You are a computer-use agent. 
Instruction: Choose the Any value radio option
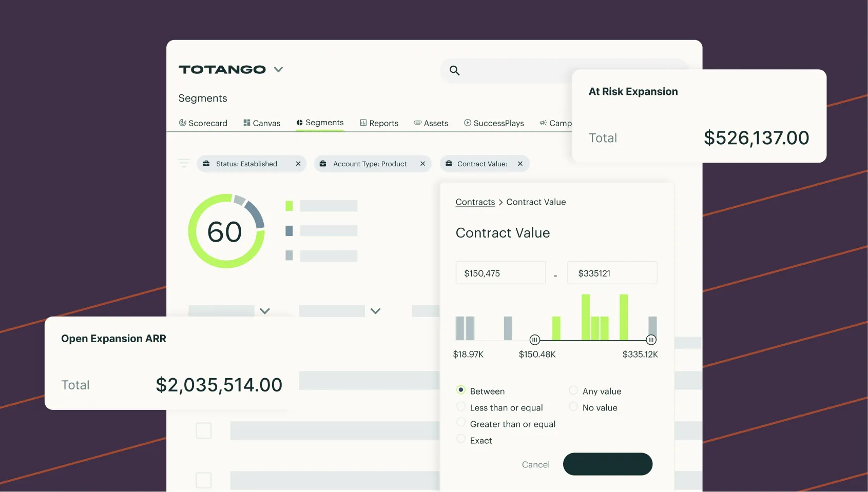click(573, 390)
